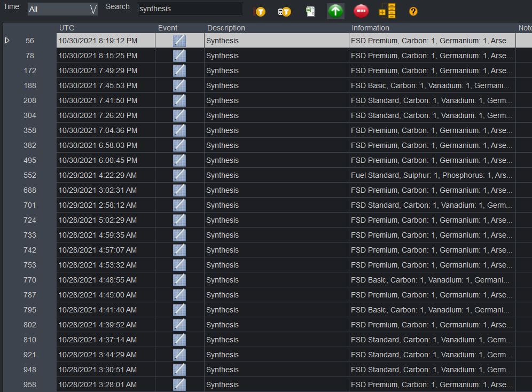532x392 pixels.
Task: Click the FSD Premium info in row 56
Action: [432, 41]
